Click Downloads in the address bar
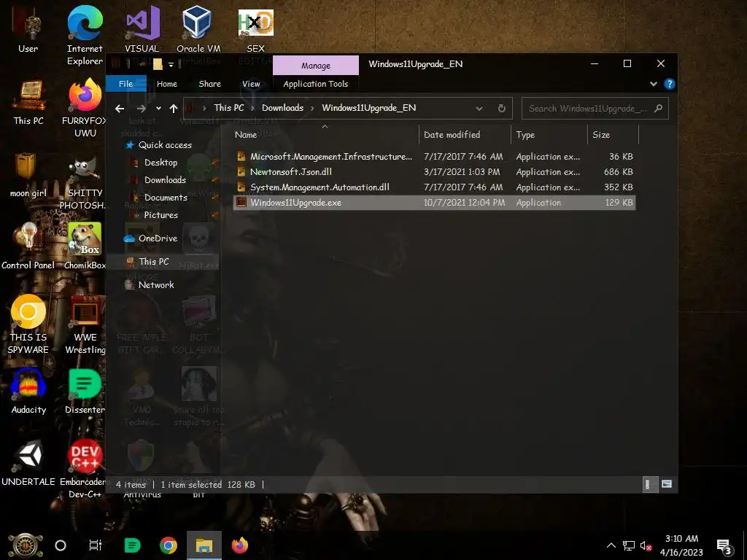 point(282,108)
